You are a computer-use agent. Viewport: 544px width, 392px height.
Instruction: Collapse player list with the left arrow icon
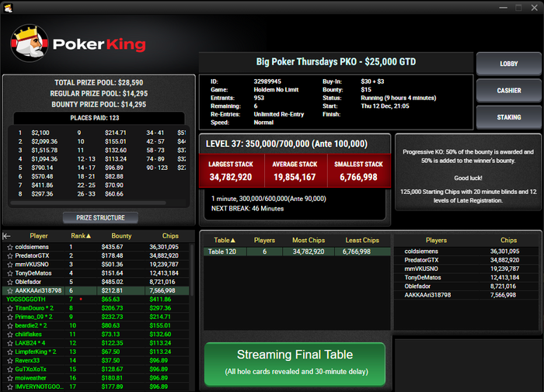coord(6,236)
